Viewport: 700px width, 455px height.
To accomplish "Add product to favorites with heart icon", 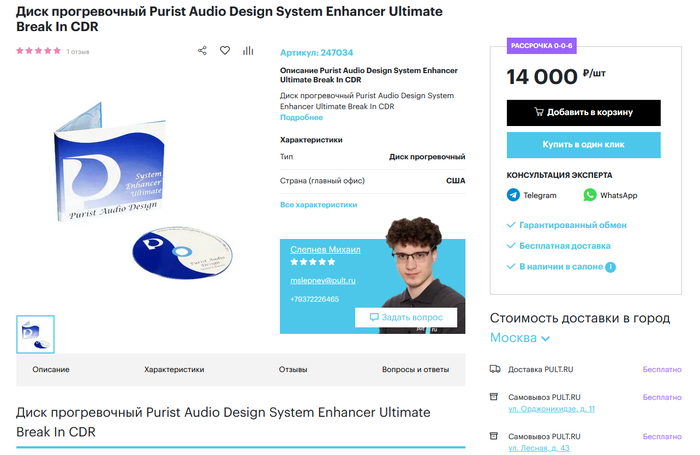I will [x=225, y=51].
